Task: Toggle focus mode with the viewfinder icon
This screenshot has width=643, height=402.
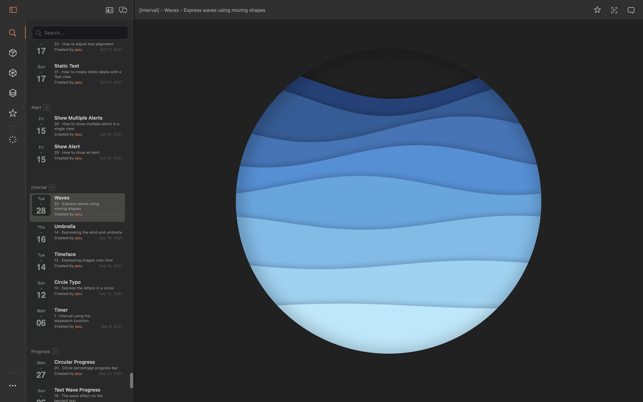Action: 614,10
